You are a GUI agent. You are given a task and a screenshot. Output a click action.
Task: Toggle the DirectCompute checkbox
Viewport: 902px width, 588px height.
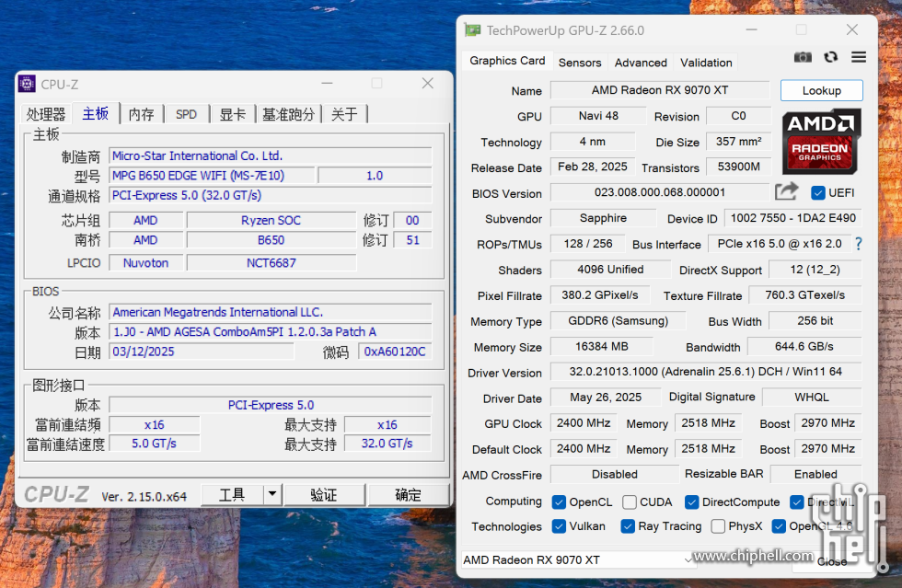coord(691,502)
